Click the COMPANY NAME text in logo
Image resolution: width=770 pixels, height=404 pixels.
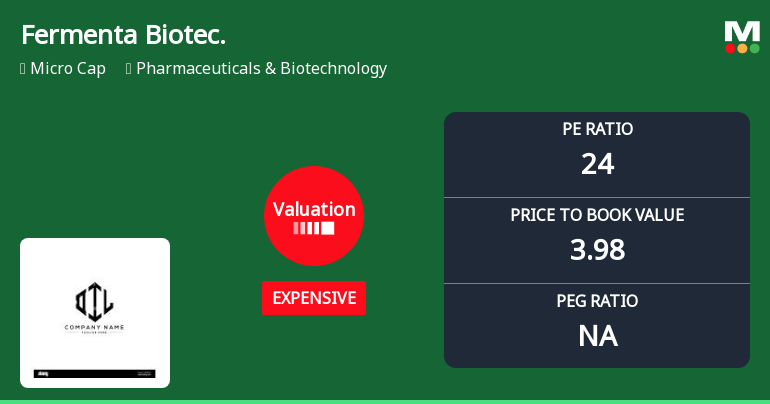94,327
